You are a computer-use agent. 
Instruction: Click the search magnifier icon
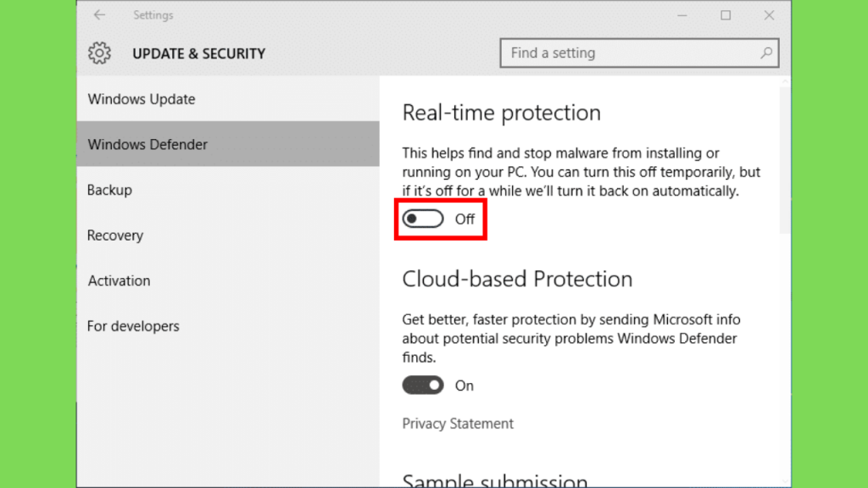coord(766,53)
